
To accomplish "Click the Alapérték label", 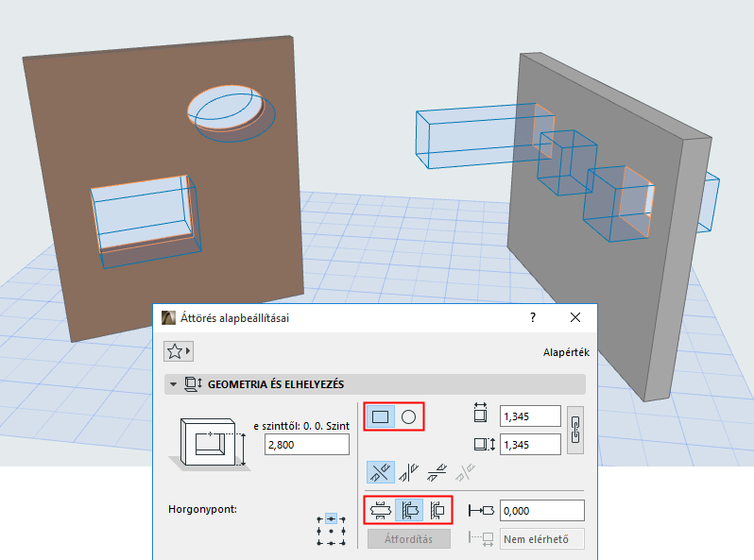I will tap(566, 352).
